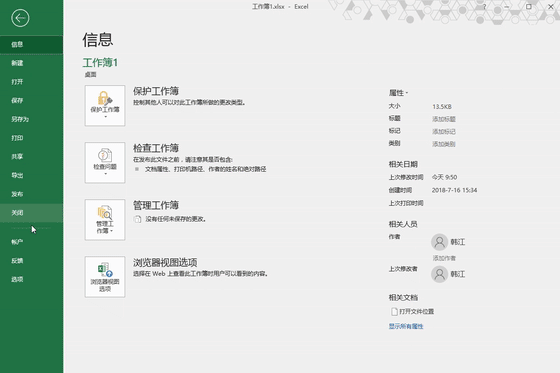Click the 工作簿1 workbook title
This screenshot has width=560, height=373.
click(100, 63)
